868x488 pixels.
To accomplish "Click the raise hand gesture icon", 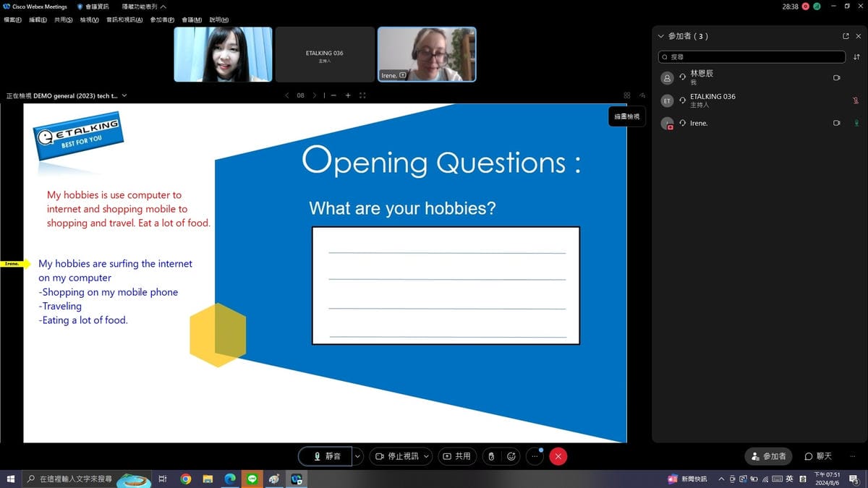I will [x=491, y=456].
